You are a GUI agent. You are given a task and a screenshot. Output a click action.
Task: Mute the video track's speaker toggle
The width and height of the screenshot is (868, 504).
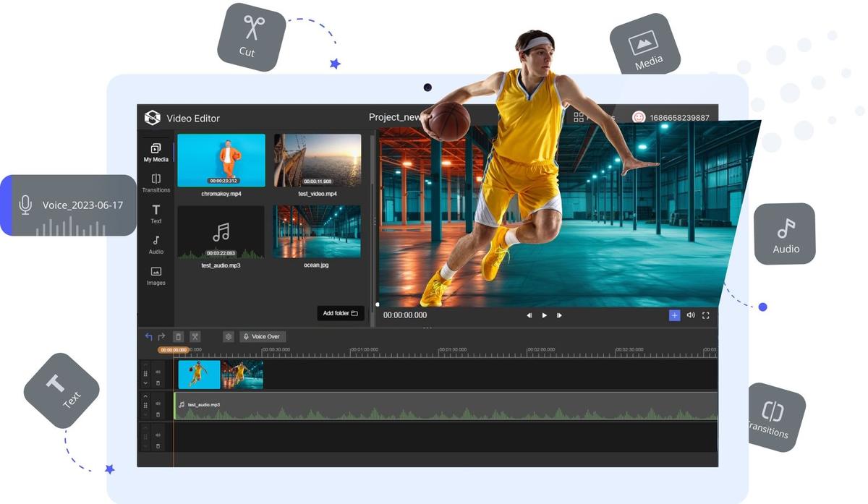coord(157,371)
